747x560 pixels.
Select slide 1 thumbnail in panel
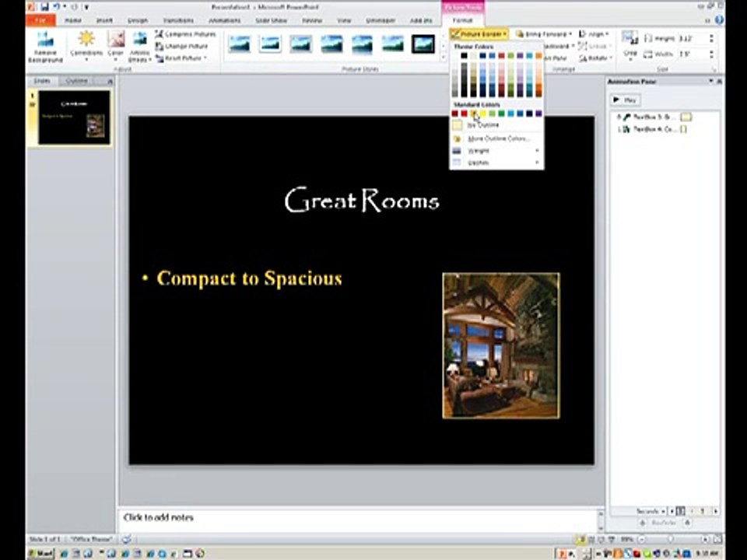point(74,117)
